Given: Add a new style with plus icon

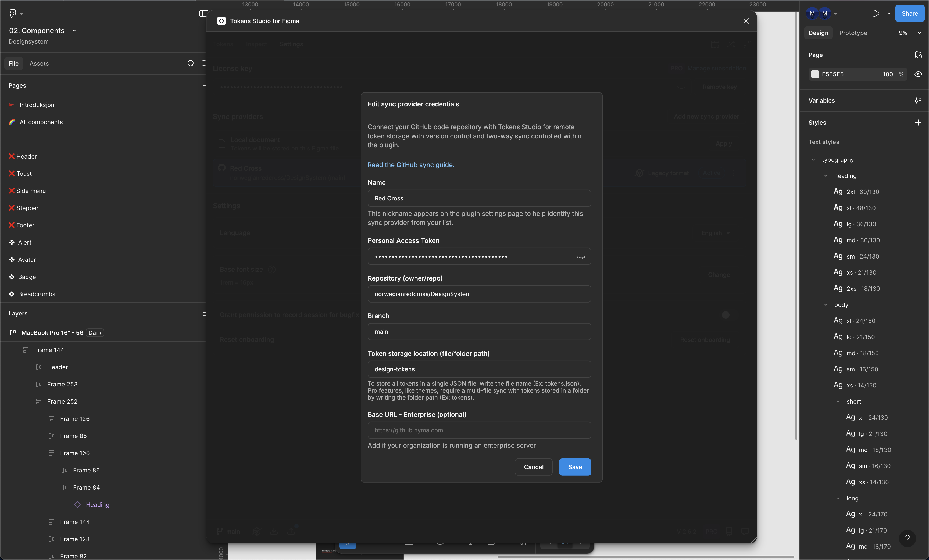Looking at the screenshot, I should tap(918, 123).
